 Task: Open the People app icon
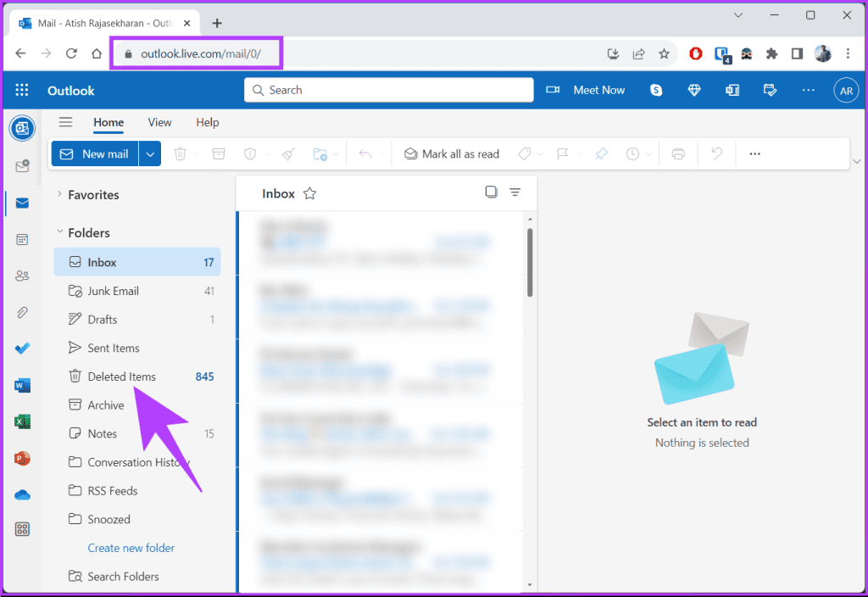[x=22, y=275]
